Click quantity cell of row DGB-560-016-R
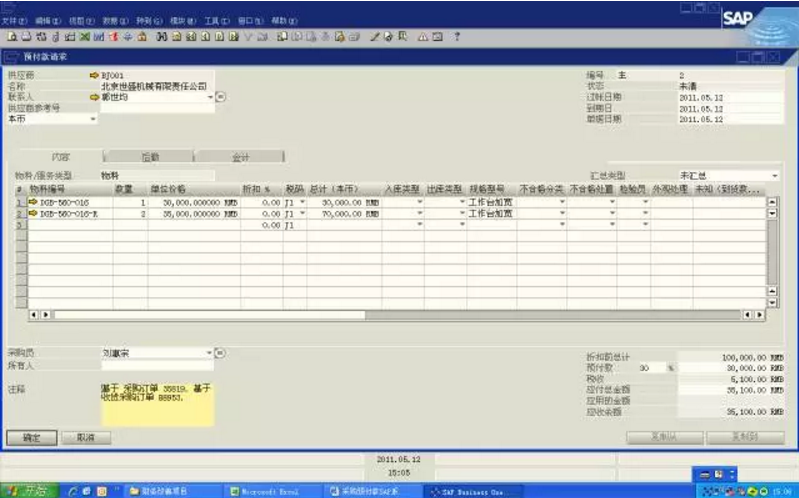The height and width of the screenshot is (498, 799). 130,214
